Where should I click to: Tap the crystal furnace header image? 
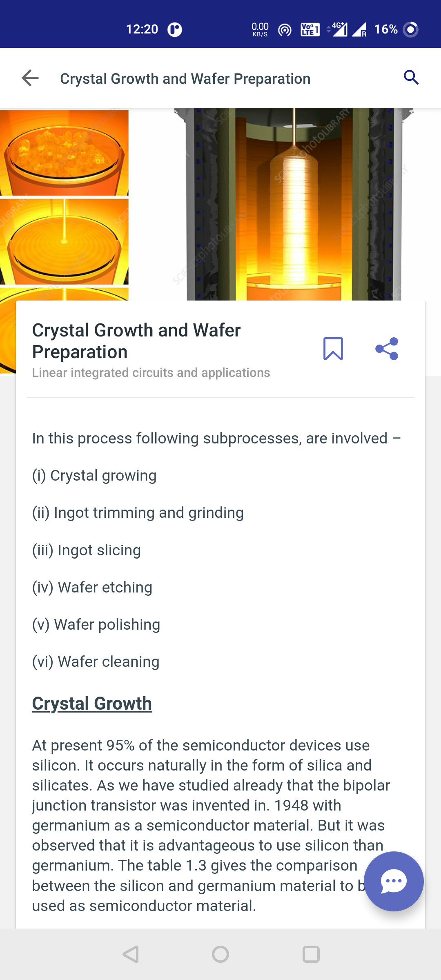(x=294, y=204)
